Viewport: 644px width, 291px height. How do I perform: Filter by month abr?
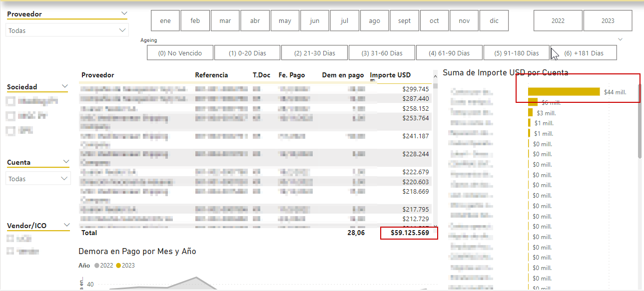pos(255,20)
